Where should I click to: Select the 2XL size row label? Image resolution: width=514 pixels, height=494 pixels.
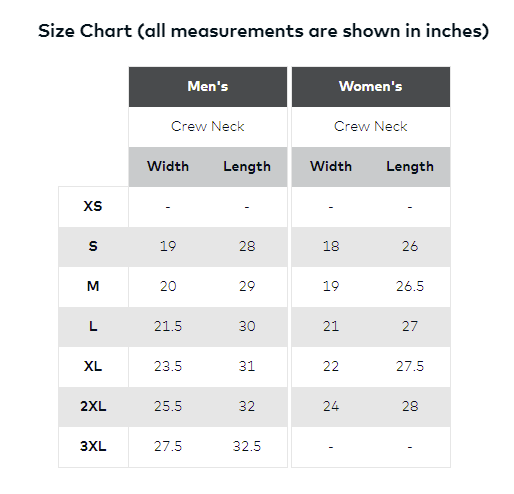point(93,406)
